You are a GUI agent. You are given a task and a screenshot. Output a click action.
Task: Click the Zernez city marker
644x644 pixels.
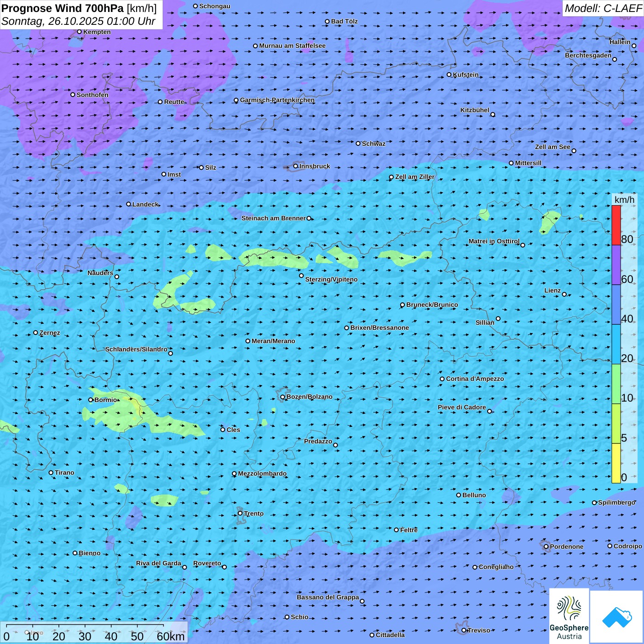[x=36, y=333]
